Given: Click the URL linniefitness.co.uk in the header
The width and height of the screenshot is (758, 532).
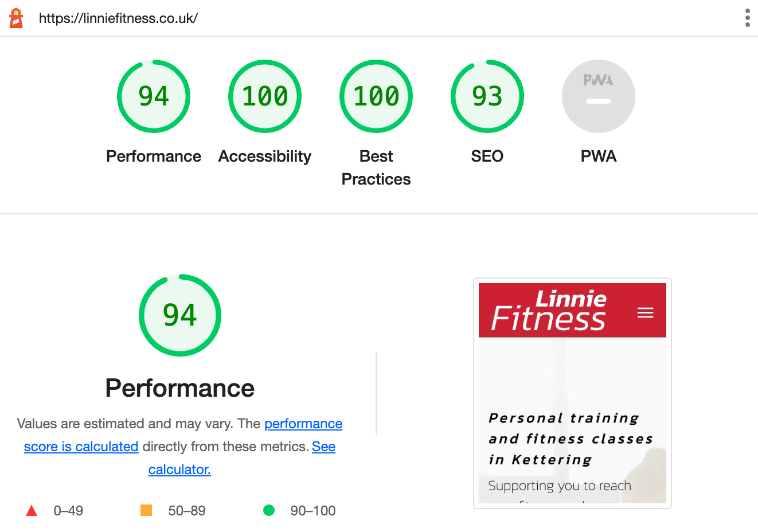Looking at the screenshot, I should pyautogui.click(x=118, y=18).
